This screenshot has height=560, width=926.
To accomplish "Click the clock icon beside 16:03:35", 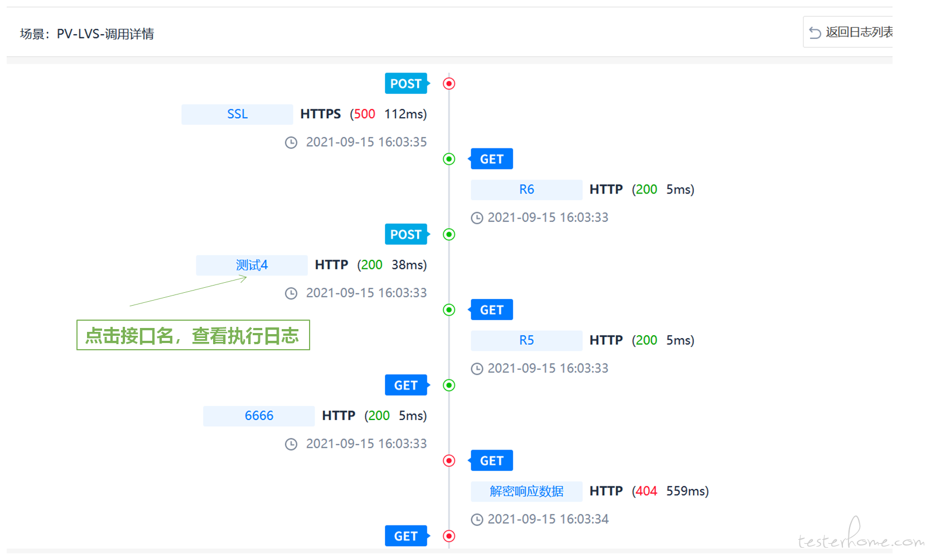I will pos(291,143).
